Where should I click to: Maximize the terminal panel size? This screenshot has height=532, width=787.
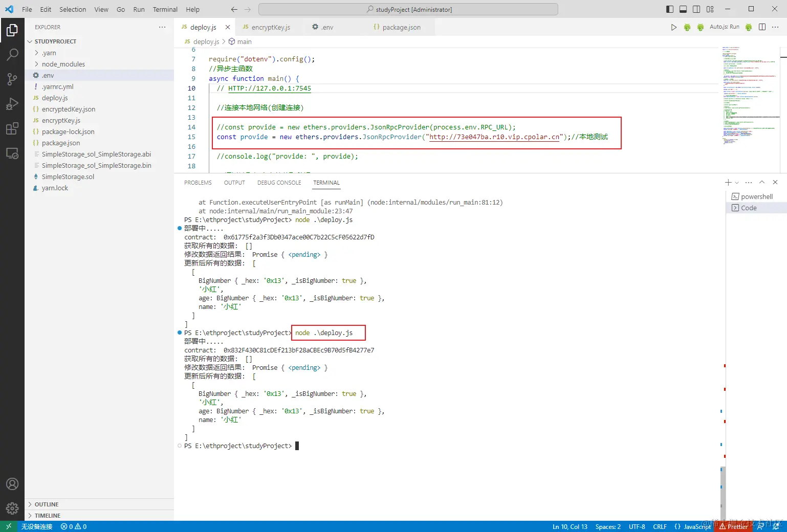[762, 183]
